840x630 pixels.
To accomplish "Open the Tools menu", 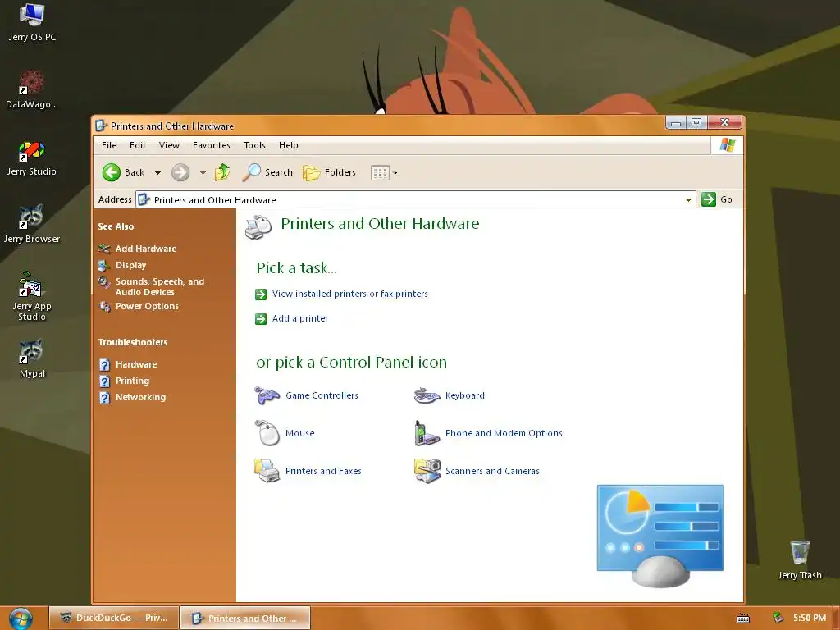I will (254, 145).
